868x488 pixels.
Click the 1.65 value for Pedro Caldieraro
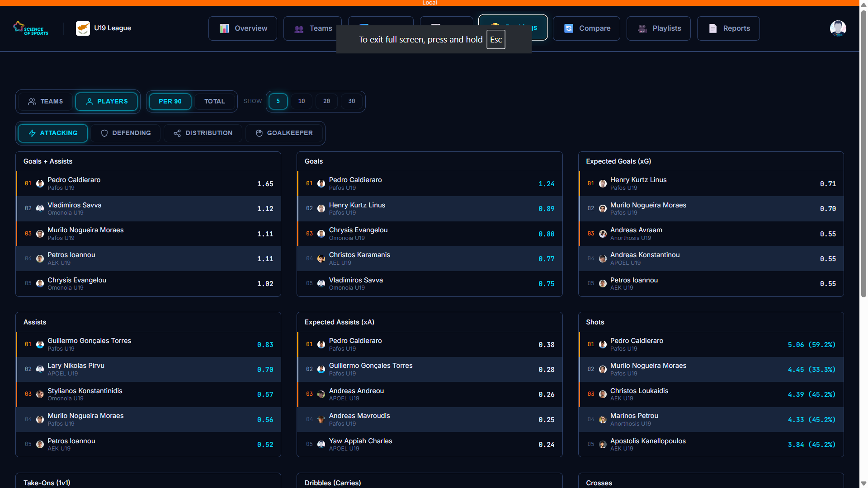[x=265, y=184]
